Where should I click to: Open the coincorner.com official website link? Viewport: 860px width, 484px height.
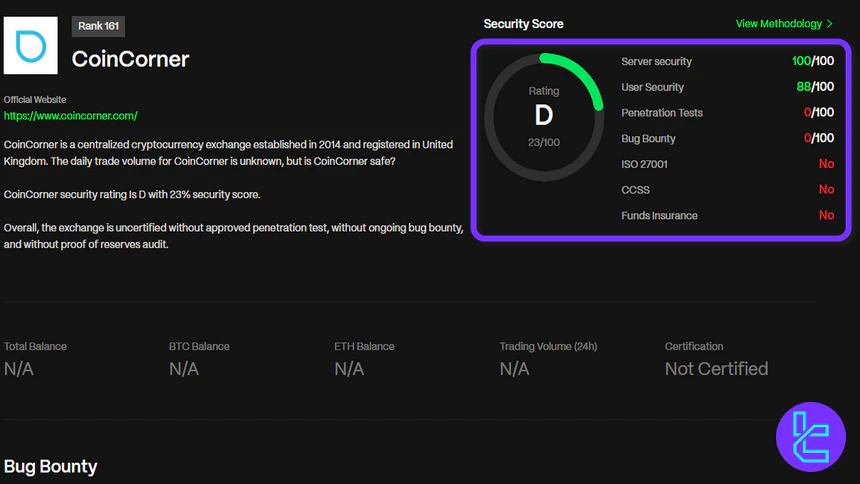tap(71, 116)
